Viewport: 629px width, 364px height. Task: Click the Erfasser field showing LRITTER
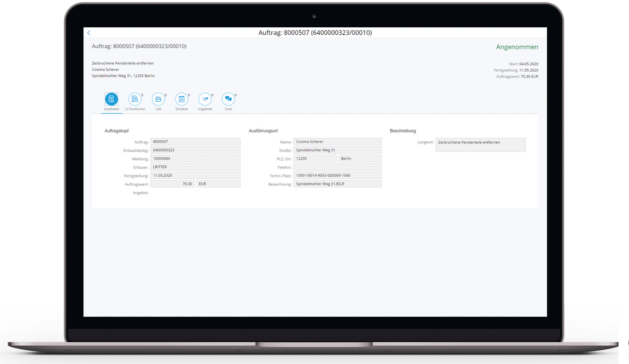(x=195, y=167)
